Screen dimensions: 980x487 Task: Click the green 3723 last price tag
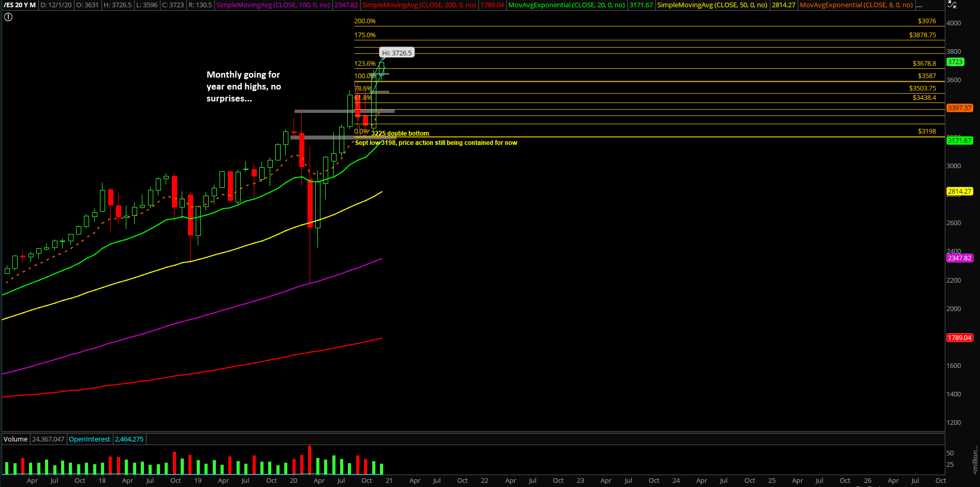[955, 62]
